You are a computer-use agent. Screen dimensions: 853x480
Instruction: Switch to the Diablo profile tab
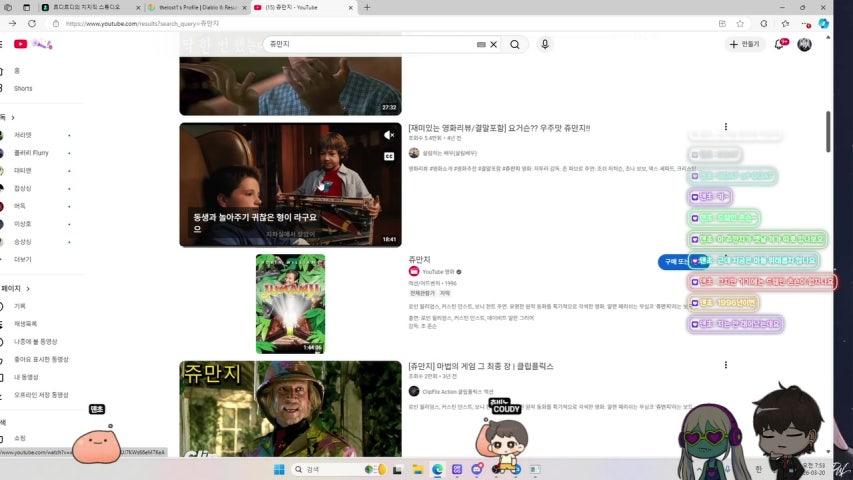(x=197, y=8)
